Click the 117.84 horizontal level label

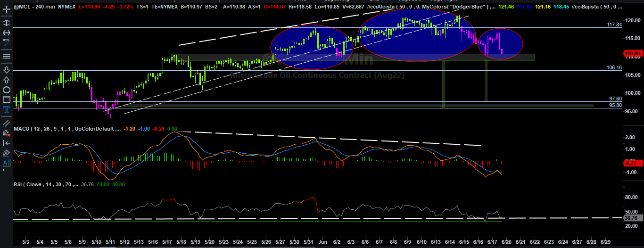coord(614,25)
